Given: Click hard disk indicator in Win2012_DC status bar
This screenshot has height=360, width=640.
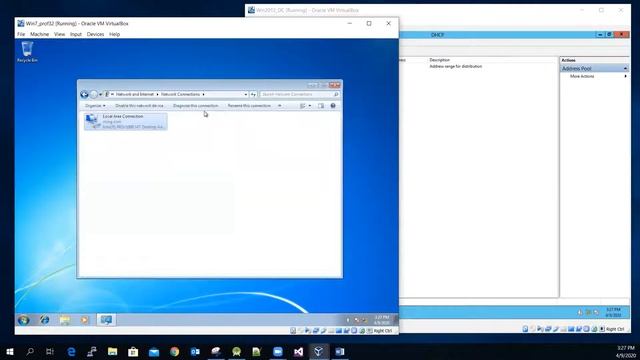Looking at the screenshot, I should point(525,329).
